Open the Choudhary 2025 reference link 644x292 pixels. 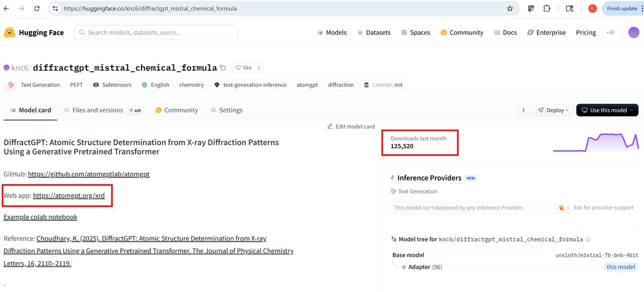[x=149, y=251]
